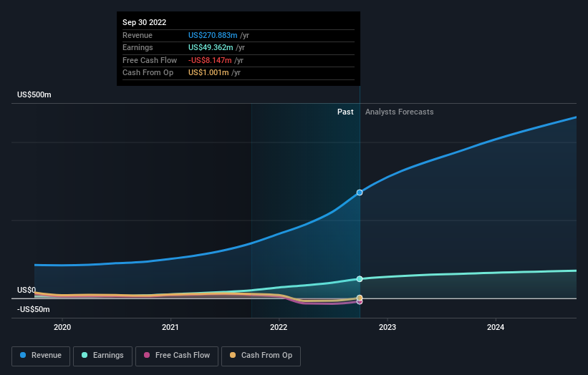Select the orange Cash From Op data point

pos(360,298)
